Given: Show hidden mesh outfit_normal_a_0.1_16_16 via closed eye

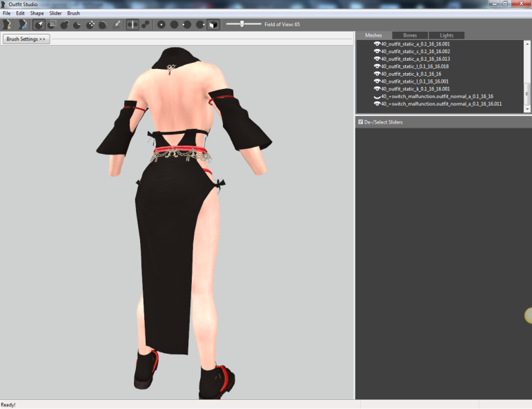Looking at the screenshot, I should coord(377,97).
